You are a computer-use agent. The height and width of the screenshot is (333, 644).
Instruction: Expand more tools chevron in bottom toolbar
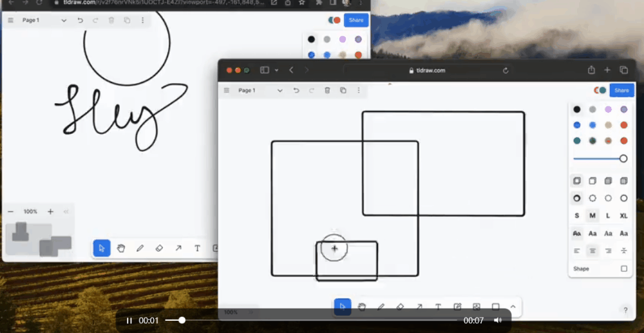513,307
